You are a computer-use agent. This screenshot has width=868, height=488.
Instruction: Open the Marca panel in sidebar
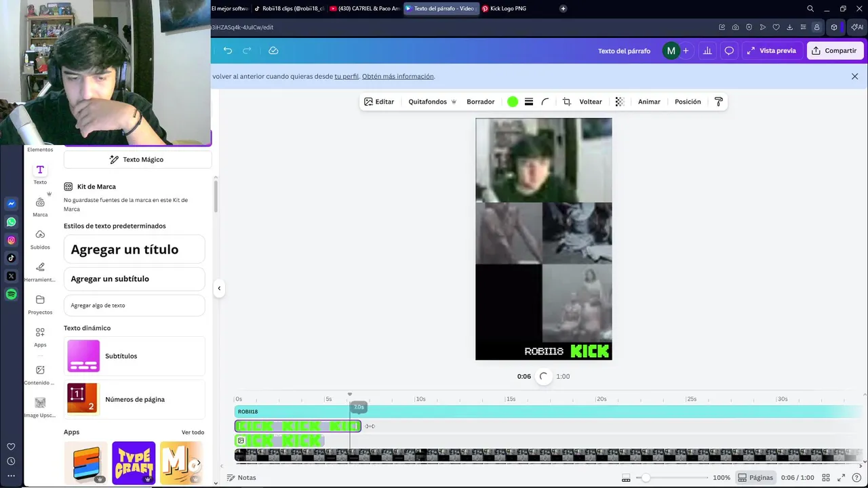40,207
